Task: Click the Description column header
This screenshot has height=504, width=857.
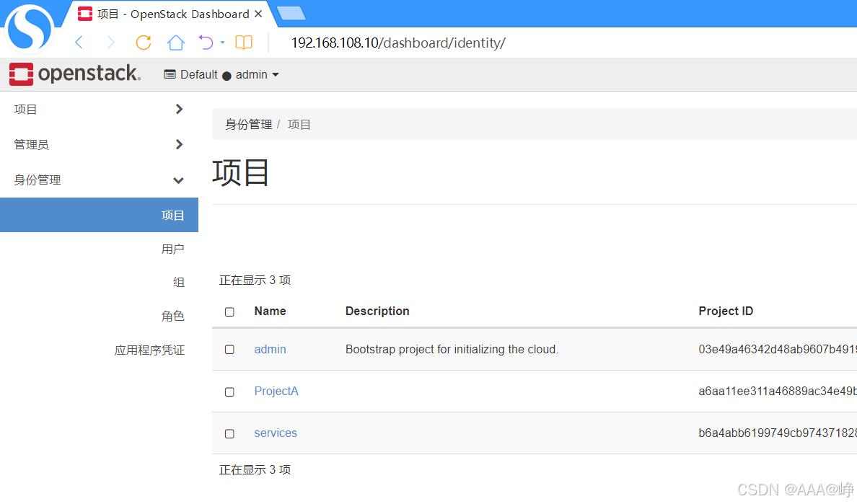Action: click(x=377, y=311)
